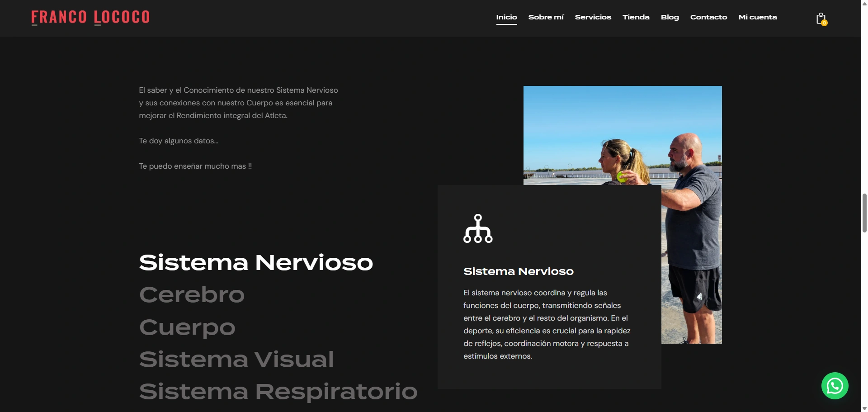The width and height of the screenshot is (868, 412).
Task: Click the scrollbar down arrow
Action: 864,408
